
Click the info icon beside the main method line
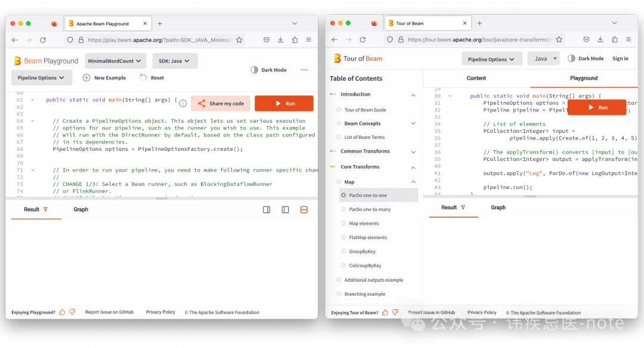coord(183,104)
